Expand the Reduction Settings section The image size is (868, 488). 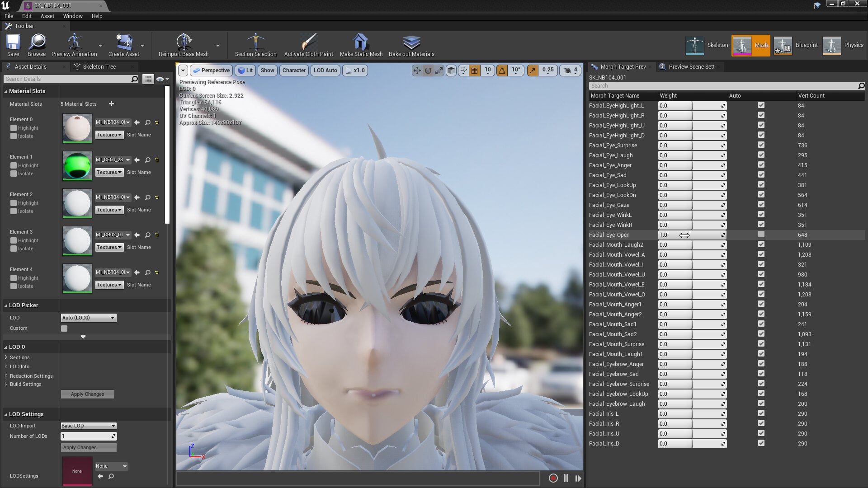point(30,376)
